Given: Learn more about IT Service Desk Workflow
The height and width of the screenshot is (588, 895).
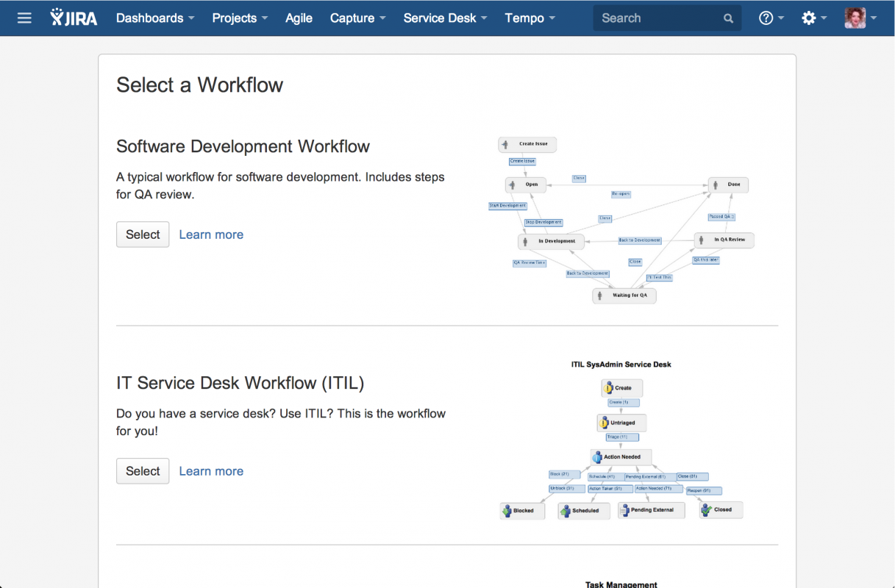Looking at the screenshot, I should (211, 471).
